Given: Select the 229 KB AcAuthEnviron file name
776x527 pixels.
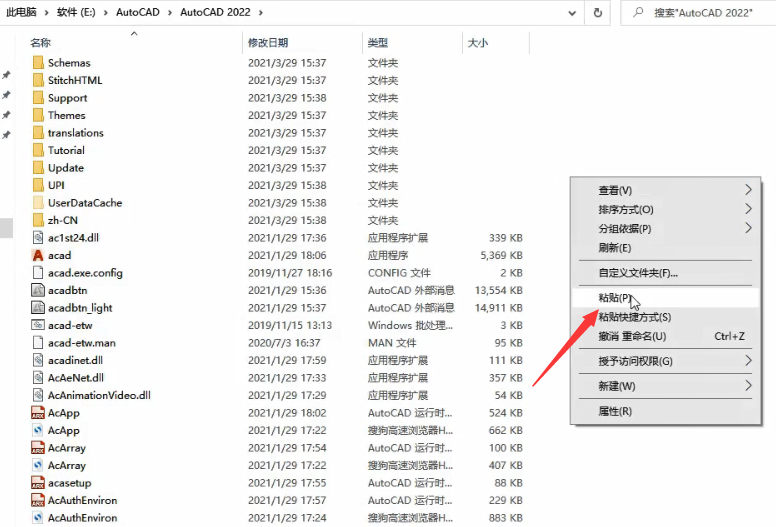Looking at the screenshot, I should tap(83, 500).
